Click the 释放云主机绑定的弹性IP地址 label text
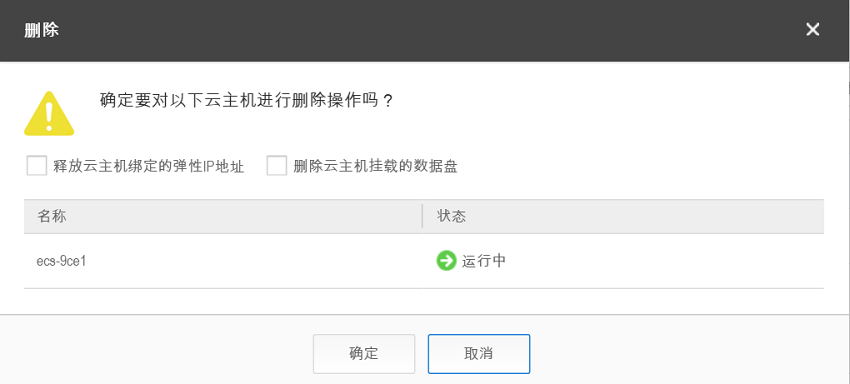Screen dimensions: 850x384 point(149,166)
